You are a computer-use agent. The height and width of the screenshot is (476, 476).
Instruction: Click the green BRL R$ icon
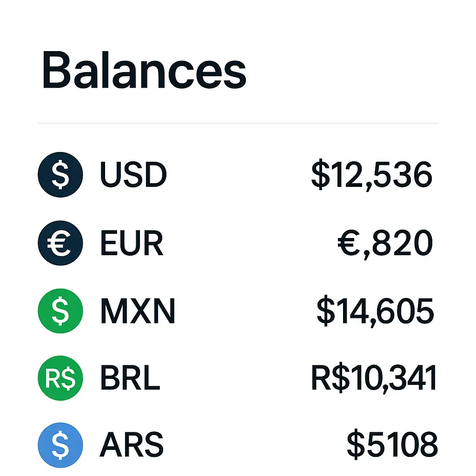pos(60,377)
